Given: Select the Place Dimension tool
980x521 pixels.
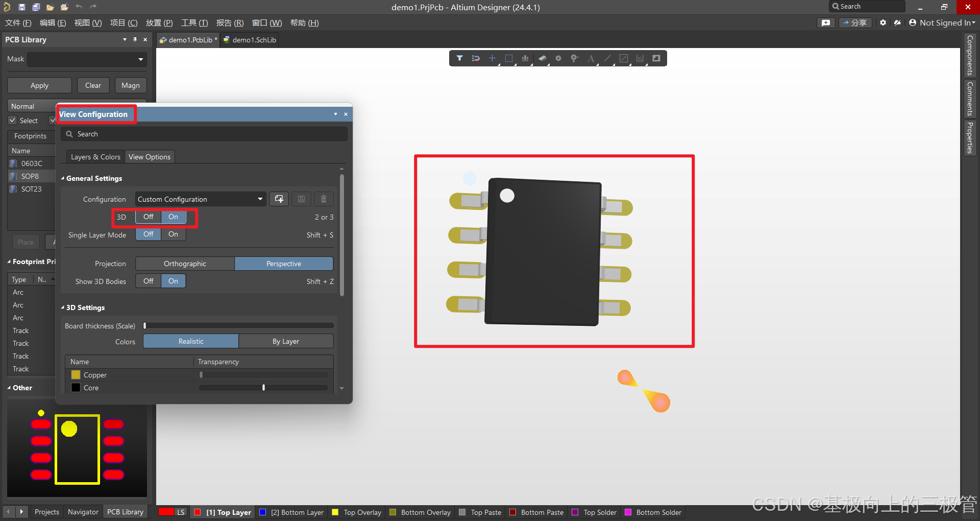Looking at the screenshot, I should pyautogui.click(x=640, y=58).
